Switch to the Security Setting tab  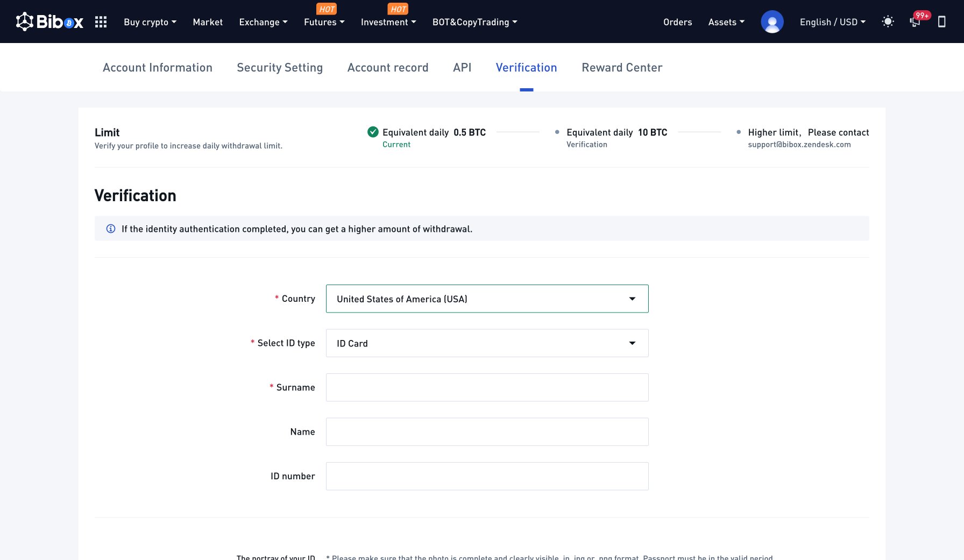280,68
